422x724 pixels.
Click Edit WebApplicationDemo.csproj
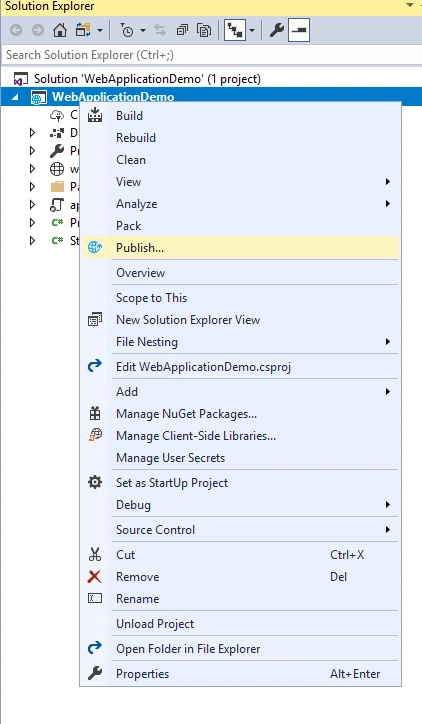pyautogui.click(x=240, y=367)
